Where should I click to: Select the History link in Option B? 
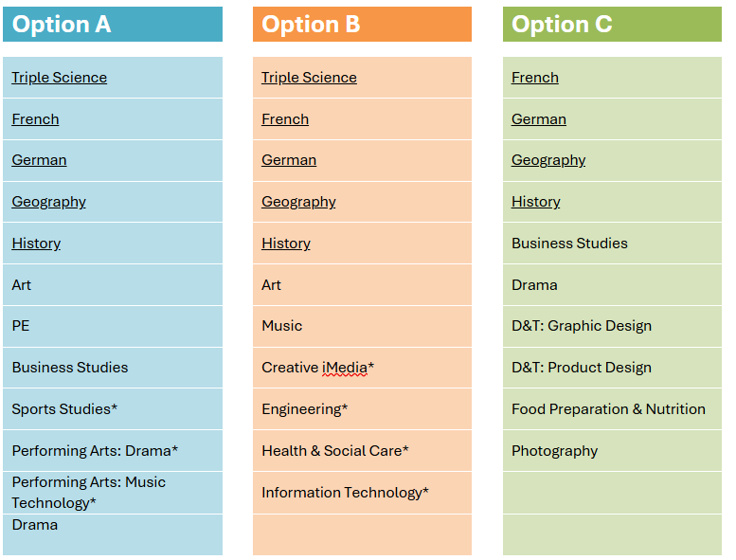coord(286,244)
